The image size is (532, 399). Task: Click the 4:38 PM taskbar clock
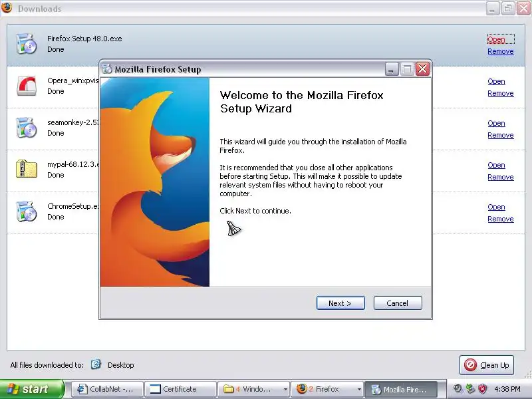point(507,389)
